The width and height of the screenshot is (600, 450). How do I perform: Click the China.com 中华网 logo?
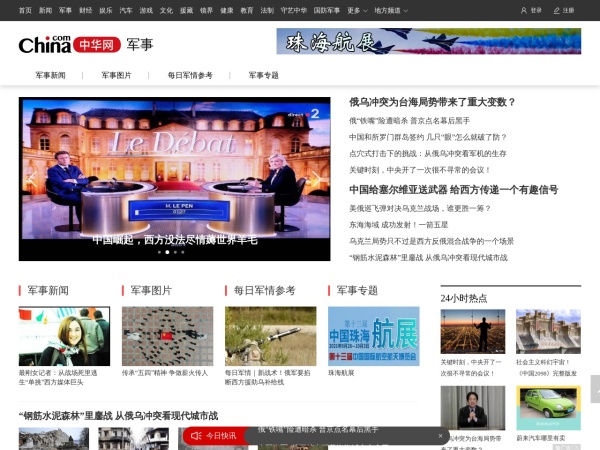[70, 45]
